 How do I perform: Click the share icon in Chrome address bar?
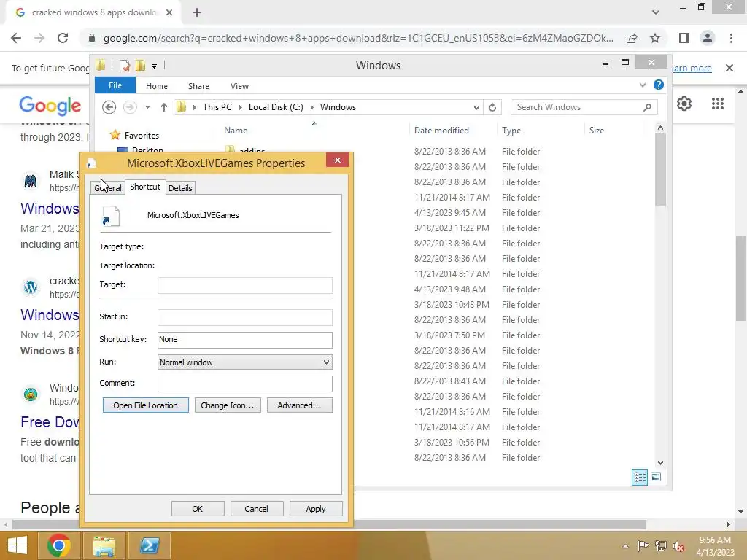click(632, 38)
